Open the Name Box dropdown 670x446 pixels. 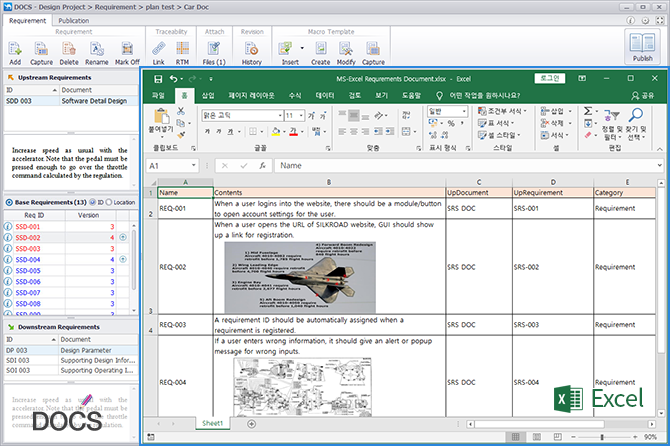click(x=194, y=166)
